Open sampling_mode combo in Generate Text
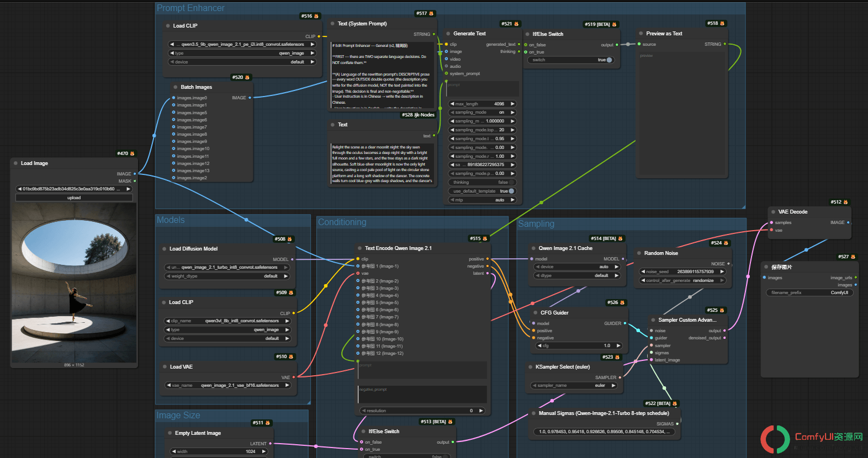Screen dimensions: 868x458 [482, 112]
